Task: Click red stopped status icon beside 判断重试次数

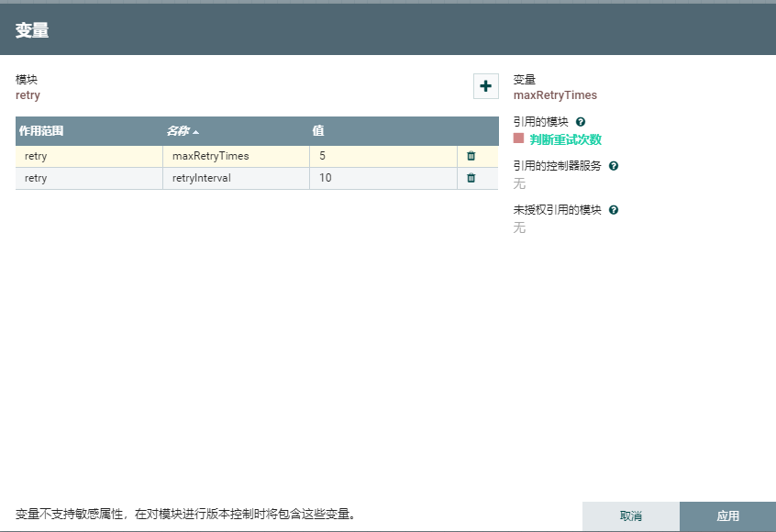Action: (x=518, y=139)
